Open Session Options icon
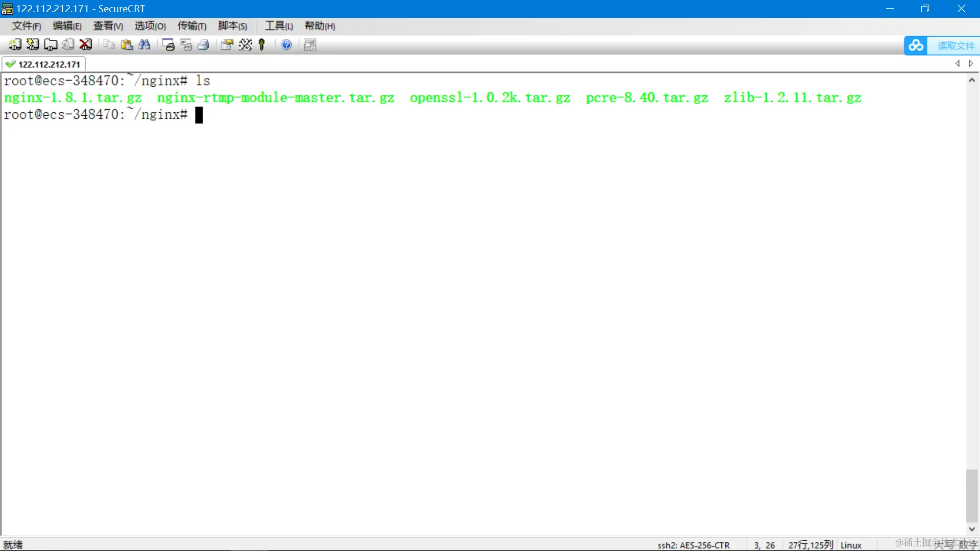This screenshot has height=551, width=980. pyautogui.click(x=227, y=45)
